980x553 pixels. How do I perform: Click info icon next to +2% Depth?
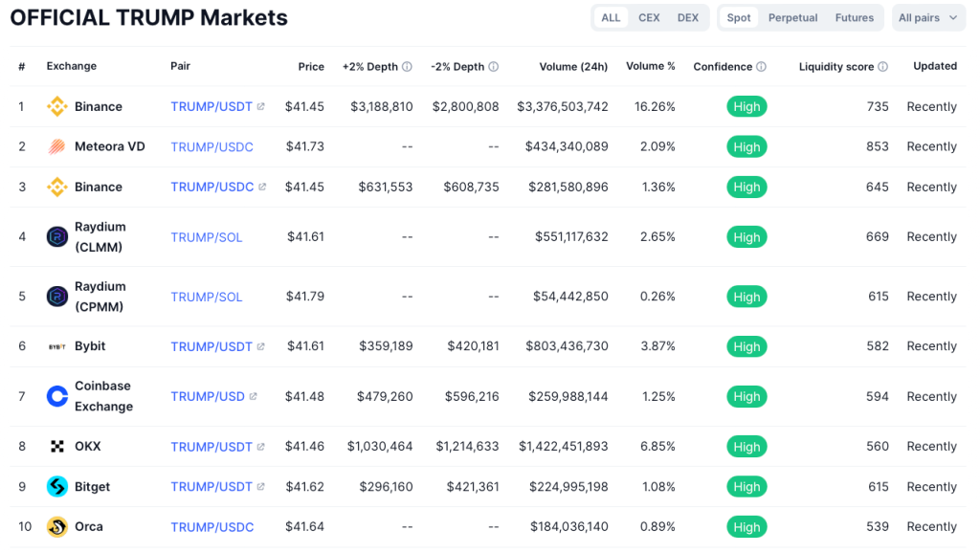click(x=407, y=67)
